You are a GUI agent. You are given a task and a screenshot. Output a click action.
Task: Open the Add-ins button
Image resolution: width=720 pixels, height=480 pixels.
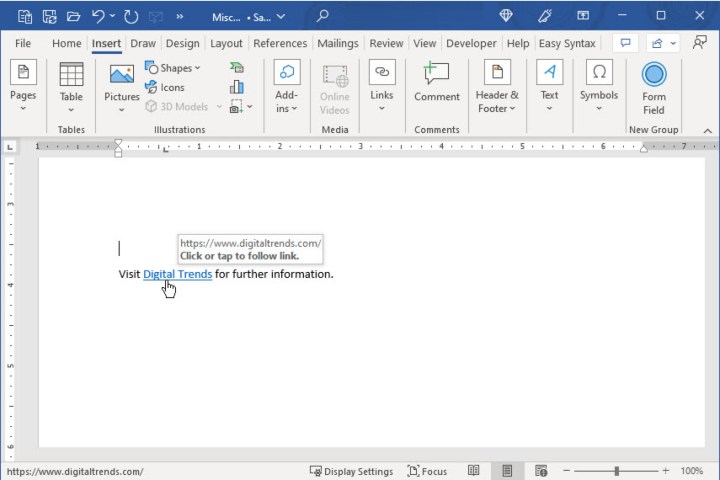point(287,86)
